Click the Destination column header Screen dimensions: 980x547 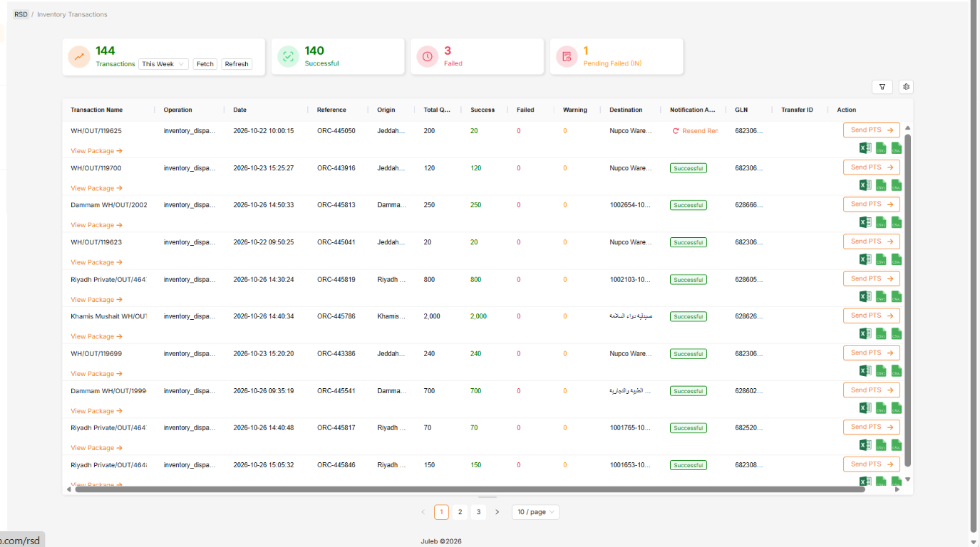pyautogui.click(x=626, y=110)
